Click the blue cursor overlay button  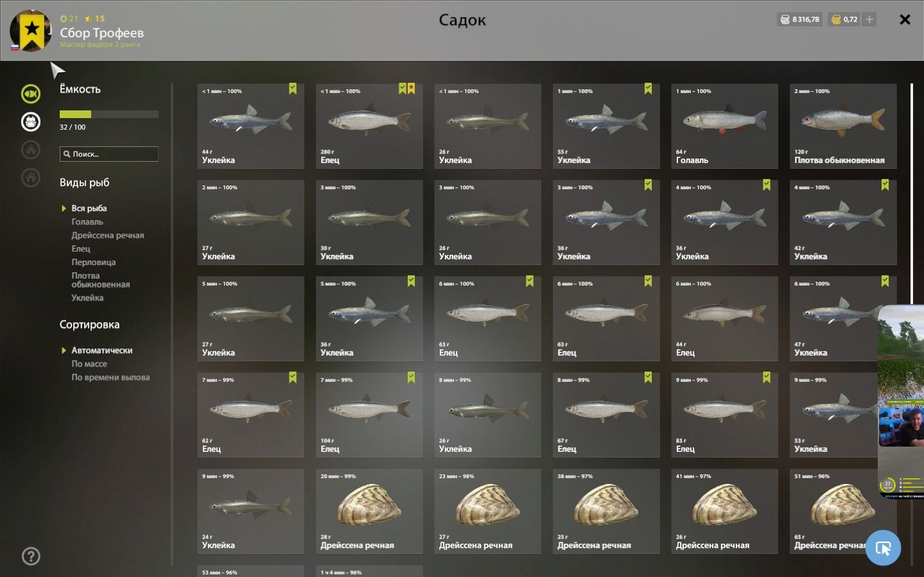(883, 547)
